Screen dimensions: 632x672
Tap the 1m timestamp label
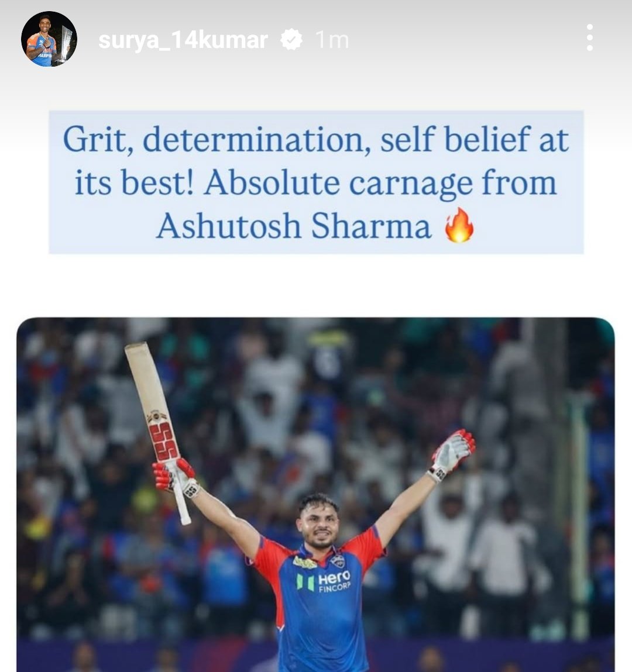[x=332, y=40]
